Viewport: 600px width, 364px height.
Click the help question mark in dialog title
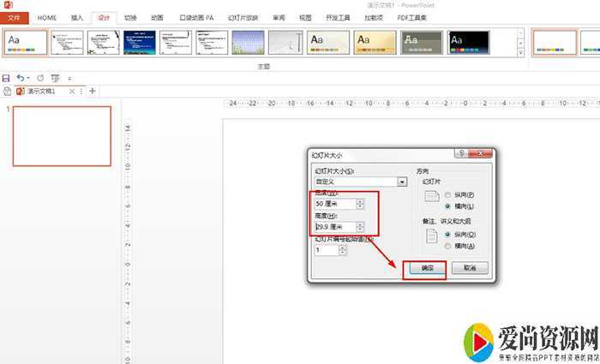(x=462, y=154)
